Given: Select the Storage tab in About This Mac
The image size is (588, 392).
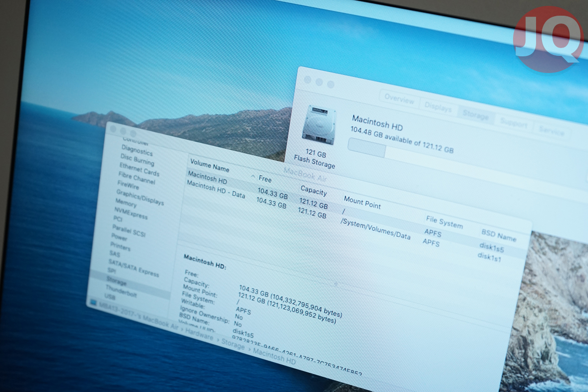Looking at the screenshot, I should (475, 116).
